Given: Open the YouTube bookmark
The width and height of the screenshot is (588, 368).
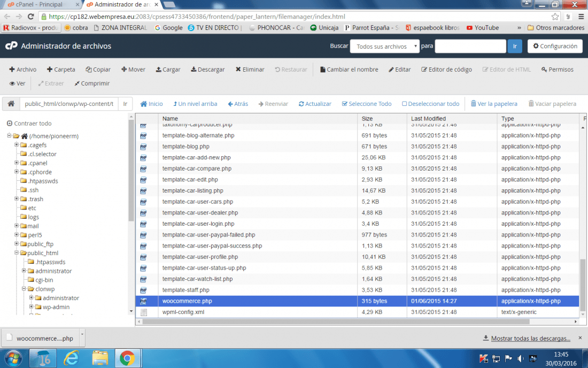Looking at the screenshot, I should tap(483, 28).
